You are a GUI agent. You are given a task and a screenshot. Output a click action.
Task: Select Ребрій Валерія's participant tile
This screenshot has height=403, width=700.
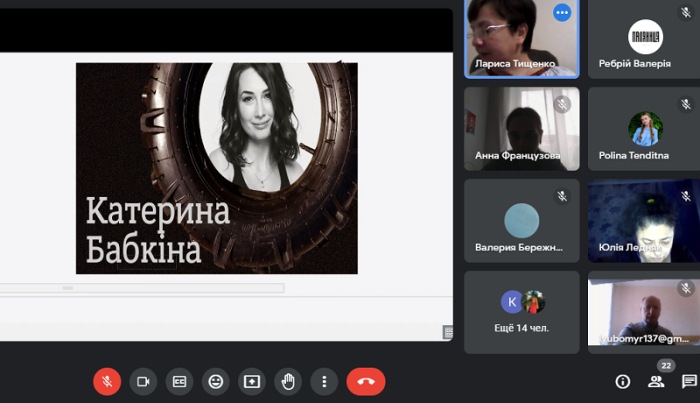pos(643,39)
